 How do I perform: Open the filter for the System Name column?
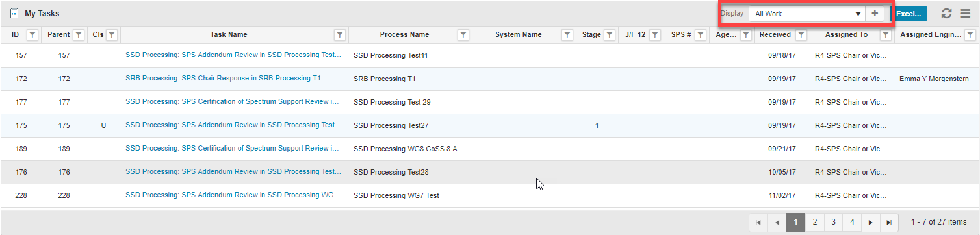(x=567, y=35)
